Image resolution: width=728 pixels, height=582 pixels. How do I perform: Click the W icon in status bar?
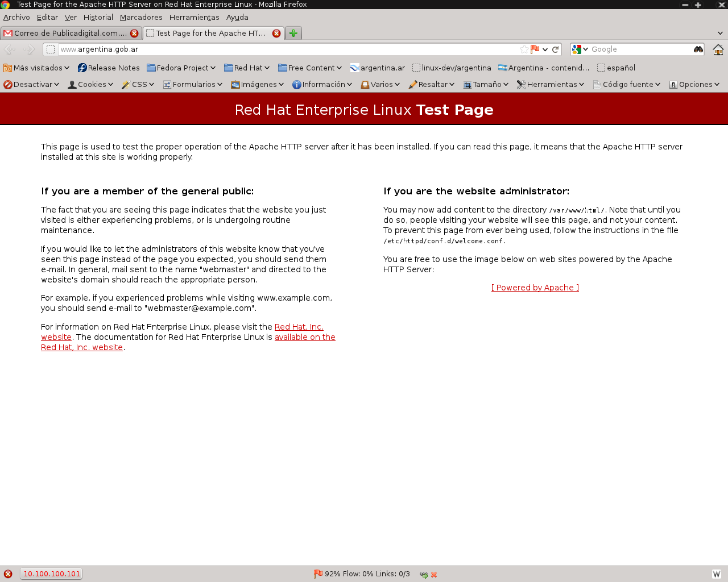[x=717, y=574]
